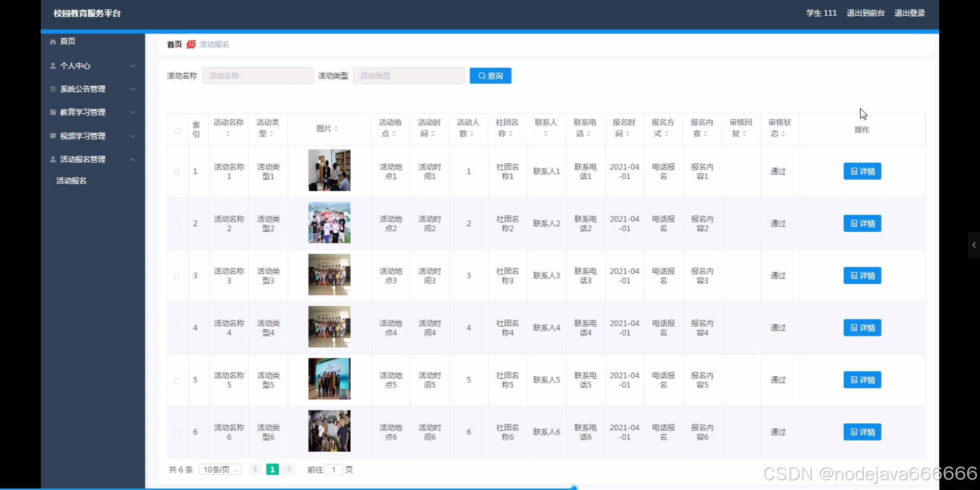Click the page jump number input
This screenshot has width=980, height=490.
pos(334,470)
